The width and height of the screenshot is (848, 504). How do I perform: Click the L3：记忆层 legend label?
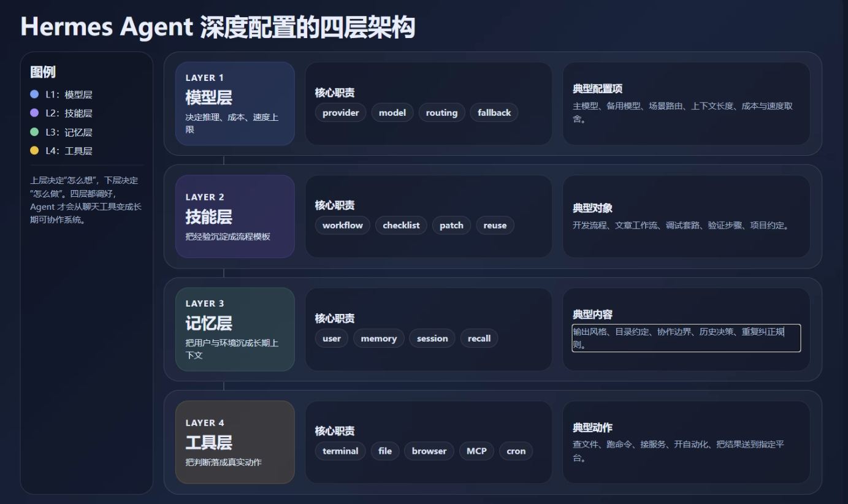point(69,132)
